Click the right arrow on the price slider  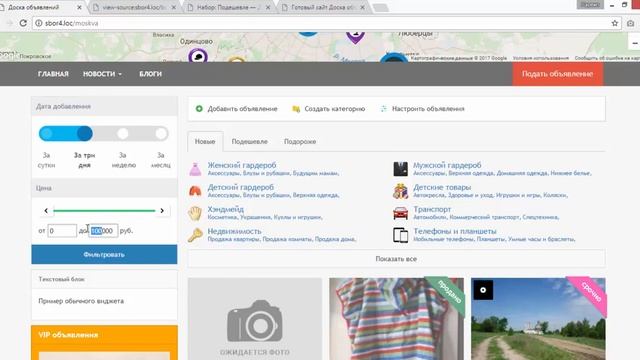(162, 211)
